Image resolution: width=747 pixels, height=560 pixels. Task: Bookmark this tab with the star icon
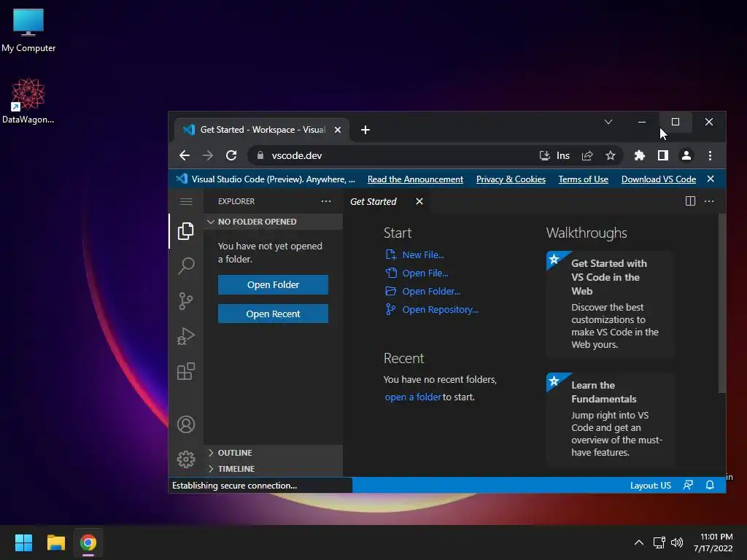click(x=611, y=155)
